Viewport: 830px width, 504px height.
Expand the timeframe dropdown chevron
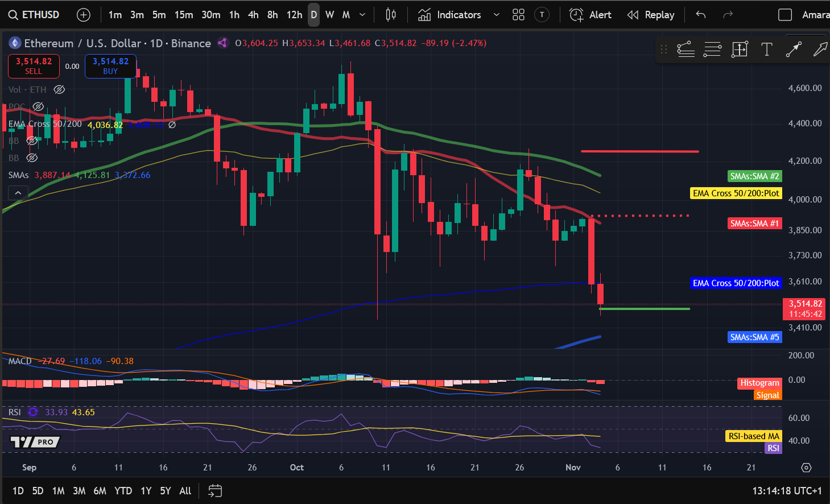[362, 14]
